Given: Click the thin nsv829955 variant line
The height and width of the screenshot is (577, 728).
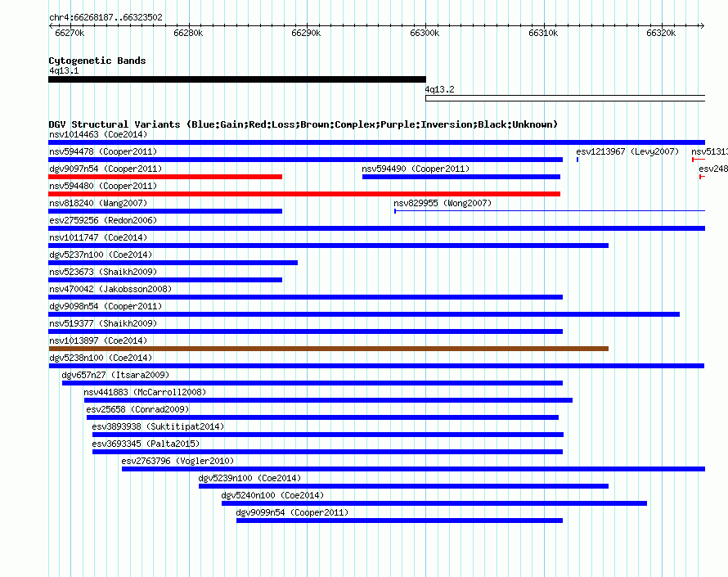Looking at the screenshot, I should 550,211.
